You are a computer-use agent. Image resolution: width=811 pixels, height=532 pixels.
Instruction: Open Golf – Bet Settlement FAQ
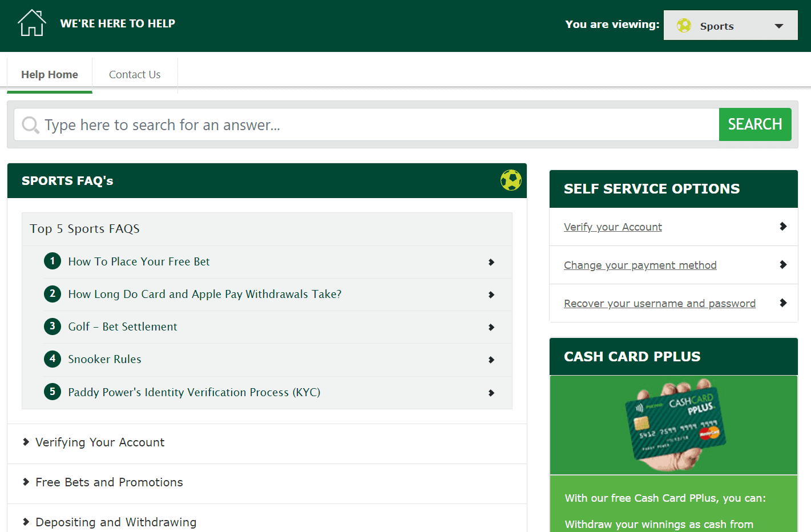[x=123, y=327]
